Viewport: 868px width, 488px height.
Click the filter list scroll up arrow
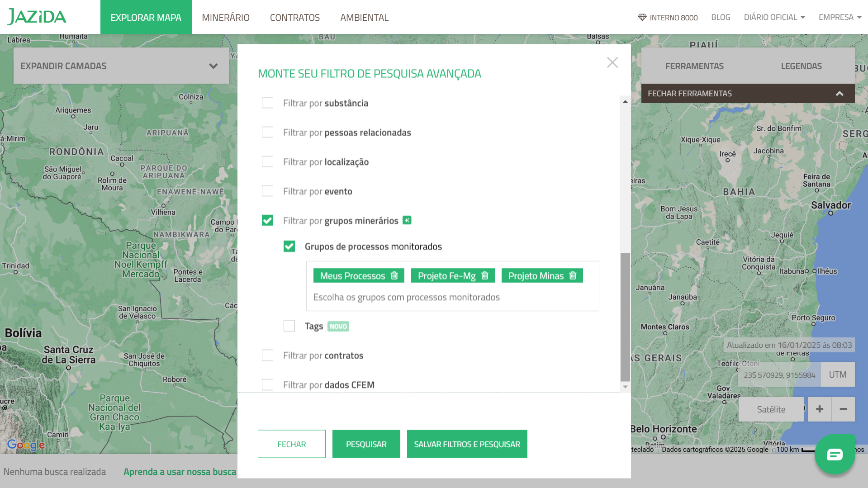pyautogui.click(x=625, y=102)
